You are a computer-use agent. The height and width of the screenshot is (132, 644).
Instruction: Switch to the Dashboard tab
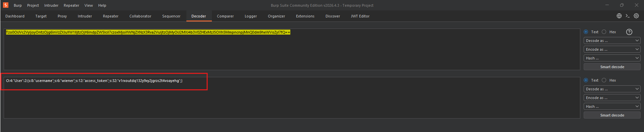click(x=15, y=16)
